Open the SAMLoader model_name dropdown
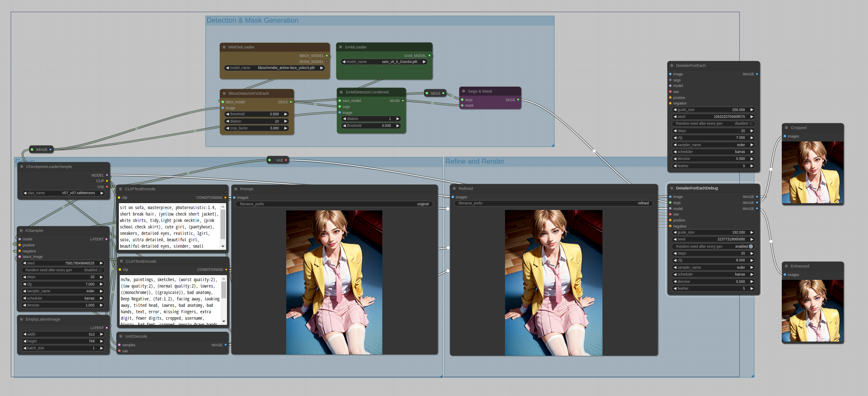 coord(384,62)
